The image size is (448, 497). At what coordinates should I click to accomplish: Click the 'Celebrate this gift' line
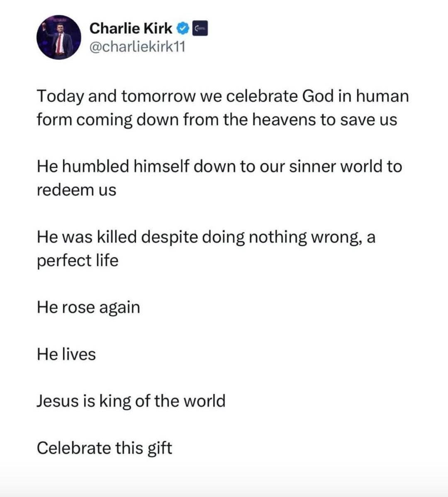tap(104, 448)
